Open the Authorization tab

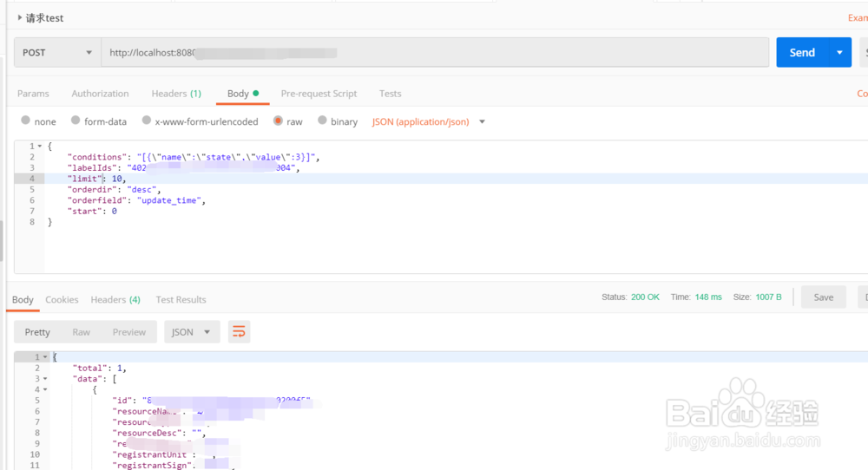coord(100,94)
